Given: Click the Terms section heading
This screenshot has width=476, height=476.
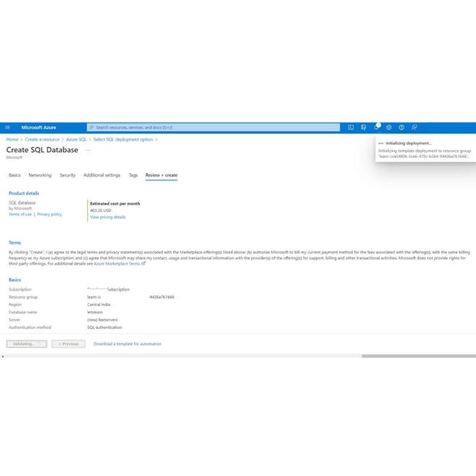Looking at the screenshot, I should pos(15,242).
